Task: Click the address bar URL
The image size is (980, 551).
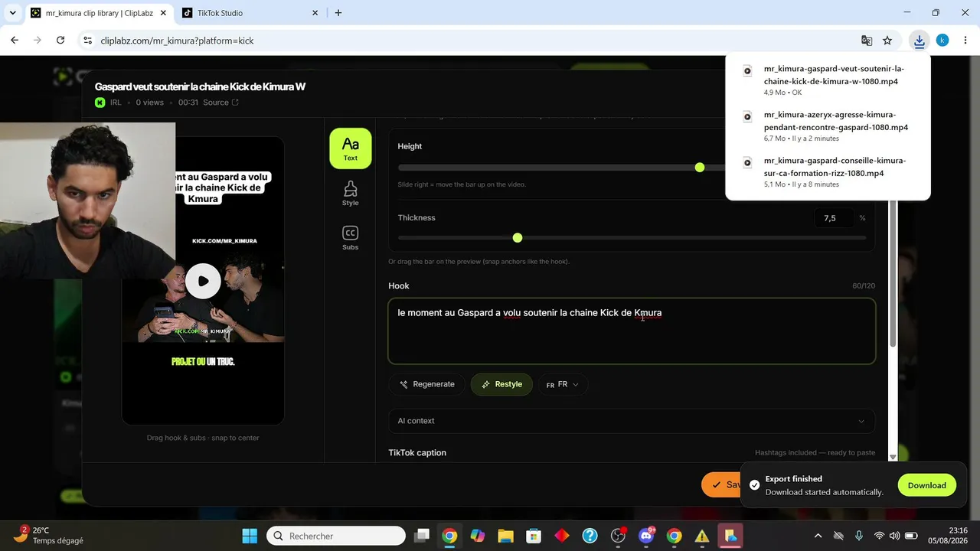Action: coord(177,41)
